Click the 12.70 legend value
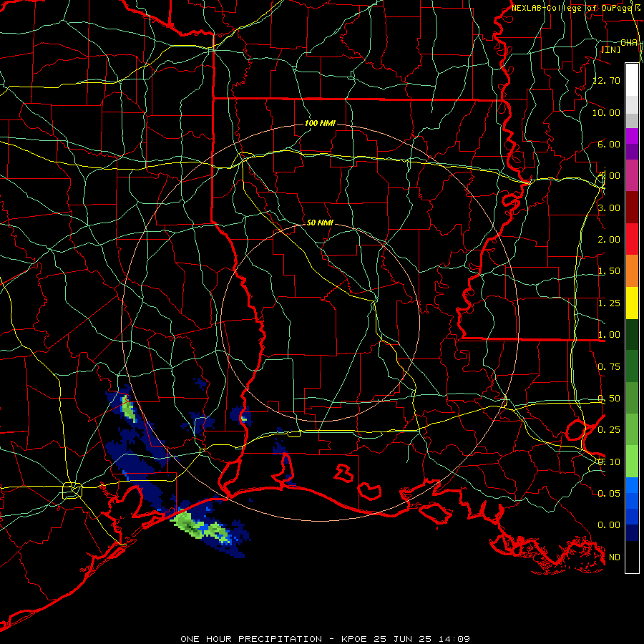Image resolution: width=644 pixels, height=644 pixels. [607, 80]
